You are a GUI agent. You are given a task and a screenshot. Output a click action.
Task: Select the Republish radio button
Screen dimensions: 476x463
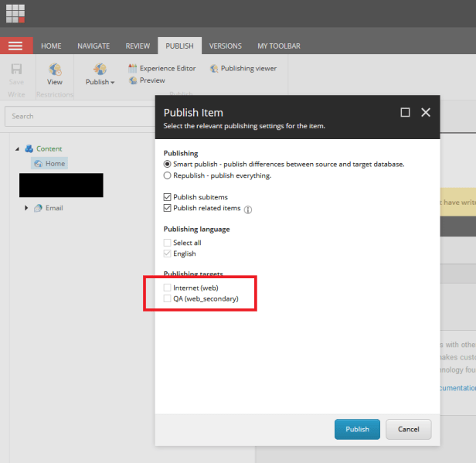(167, 175)
